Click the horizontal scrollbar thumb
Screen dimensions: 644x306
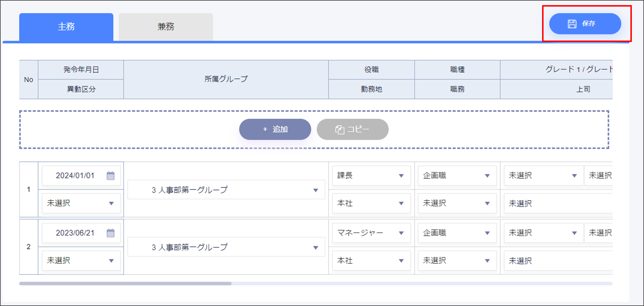click(x=125, y=283)
